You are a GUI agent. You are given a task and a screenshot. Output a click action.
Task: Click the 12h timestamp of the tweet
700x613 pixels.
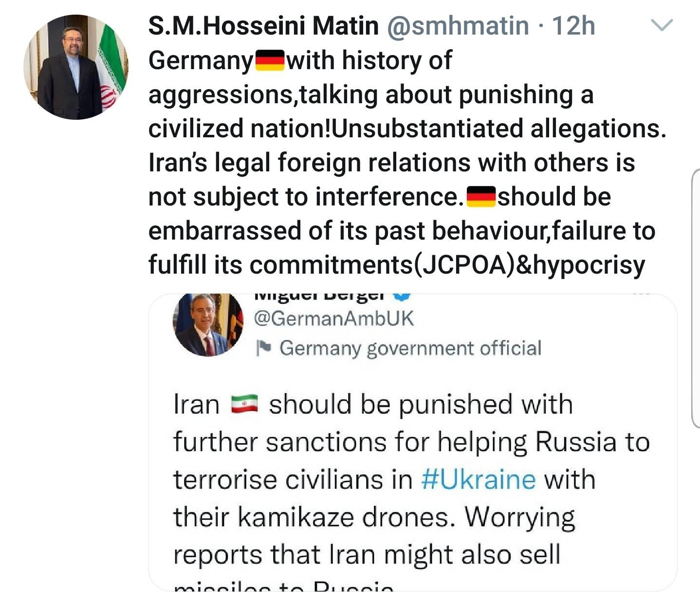click(573, 25)
